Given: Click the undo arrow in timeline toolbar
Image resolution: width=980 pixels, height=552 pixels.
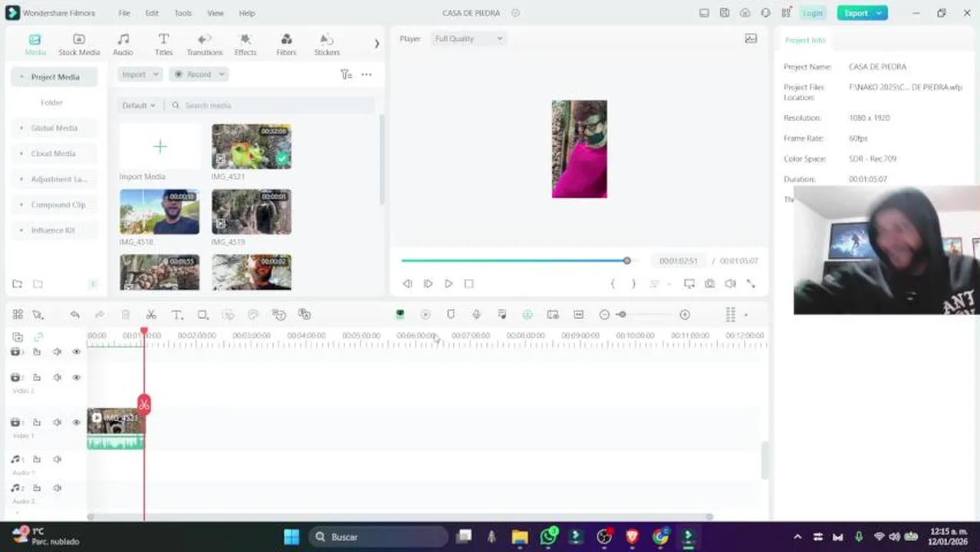Looking at the screenshot, I should click(x=74, y=315).
